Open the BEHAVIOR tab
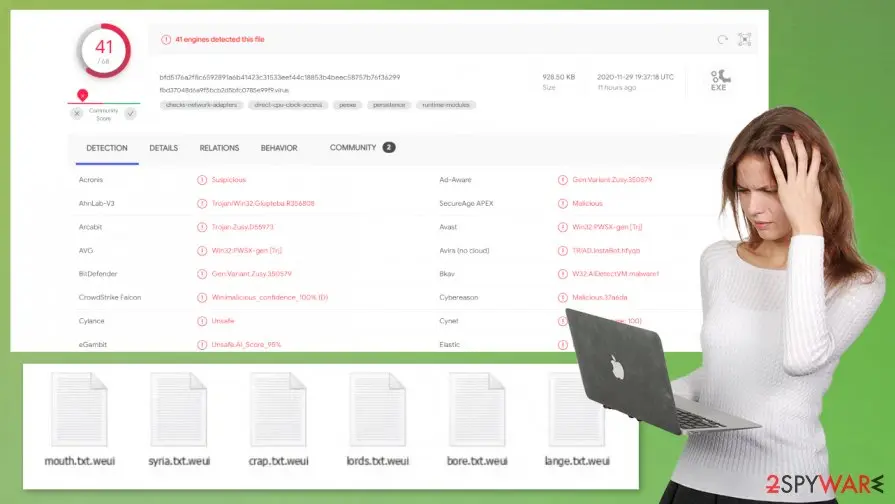Image resolution: width=895 pixels, height=504 pixels. (x=279, y=148)
